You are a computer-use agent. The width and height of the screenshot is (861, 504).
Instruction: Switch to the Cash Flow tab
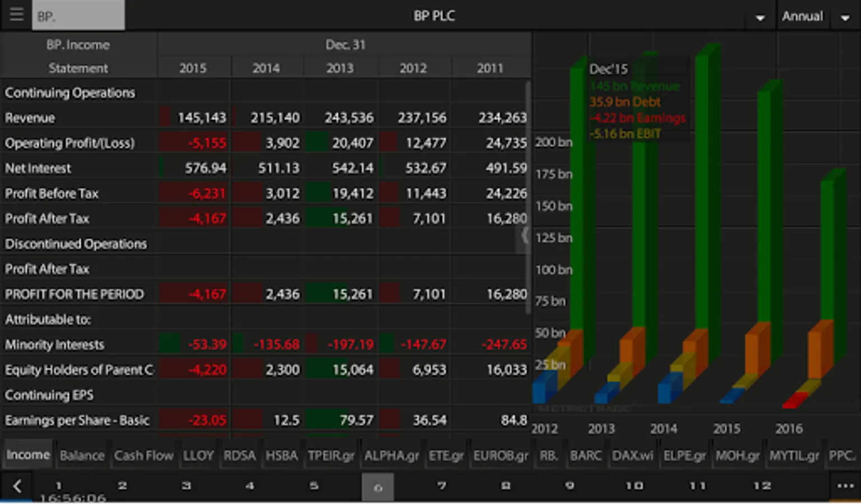[x=143, y=455]
